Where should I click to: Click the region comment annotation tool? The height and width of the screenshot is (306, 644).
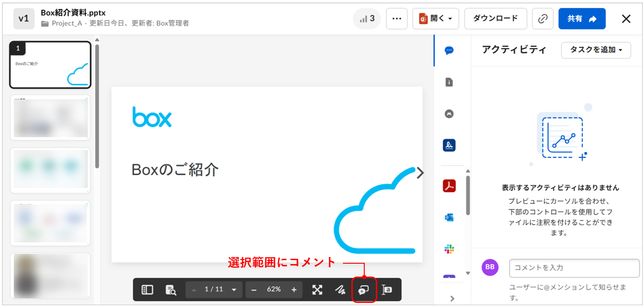coord(363,290)
